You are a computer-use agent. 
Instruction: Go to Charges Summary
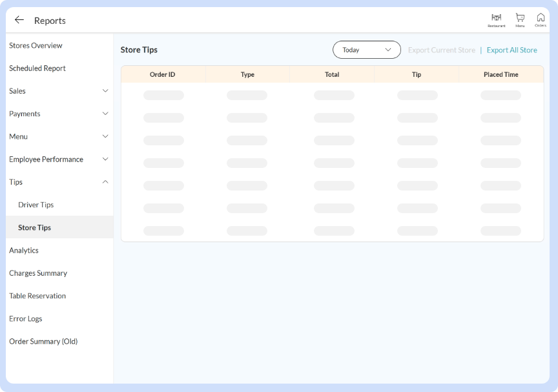[38, 273]
